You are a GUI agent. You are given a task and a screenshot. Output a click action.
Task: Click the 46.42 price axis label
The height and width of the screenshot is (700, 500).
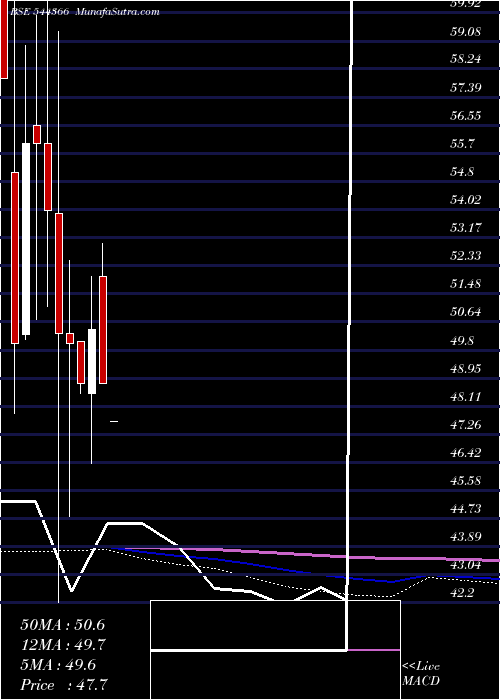(466, 452)
